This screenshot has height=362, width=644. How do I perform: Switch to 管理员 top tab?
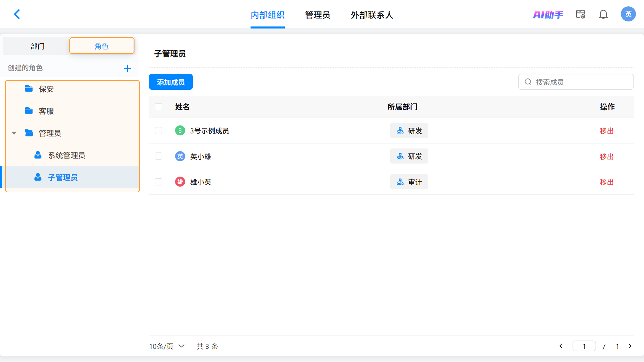point(317,15)
